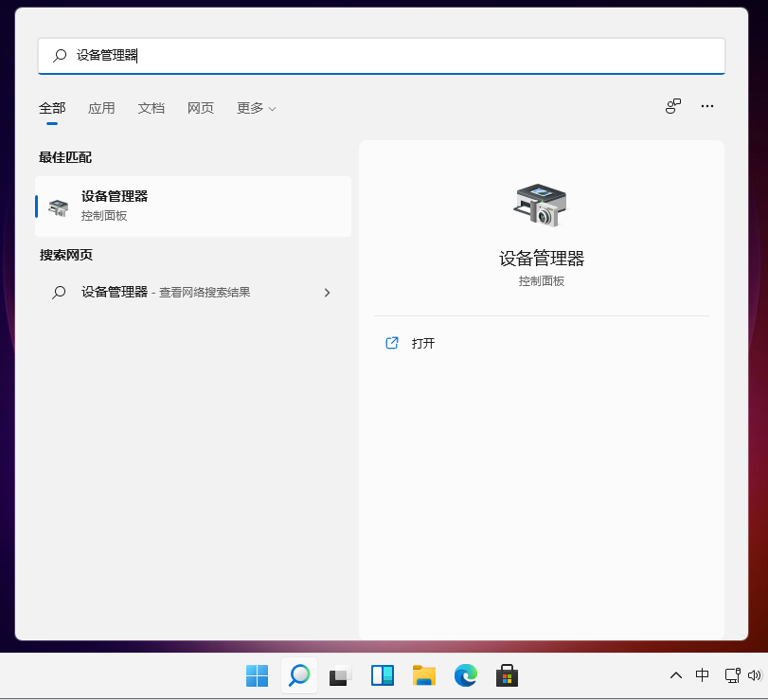Launch Microsoft Store from taskbar

click(x=507, y=675)
